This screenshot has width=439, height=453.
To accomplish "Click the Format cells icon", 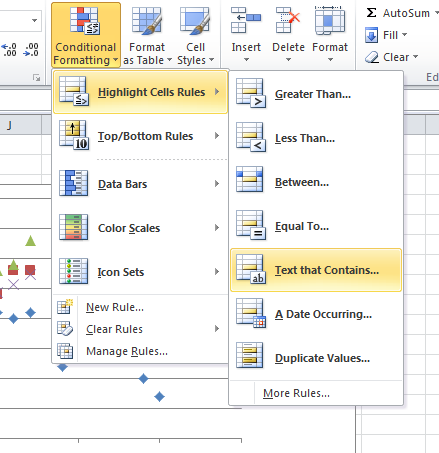I will [330, 20].
